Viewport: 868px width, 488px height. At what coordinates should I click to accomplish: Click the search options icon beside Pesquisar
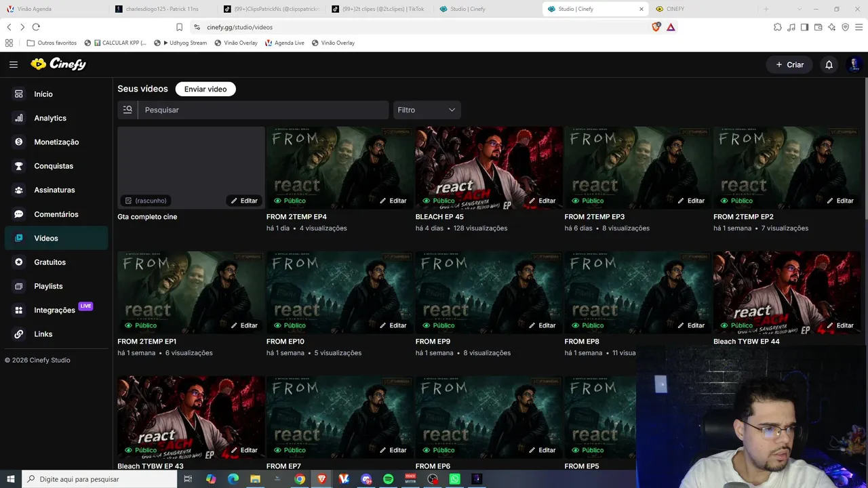127,110
